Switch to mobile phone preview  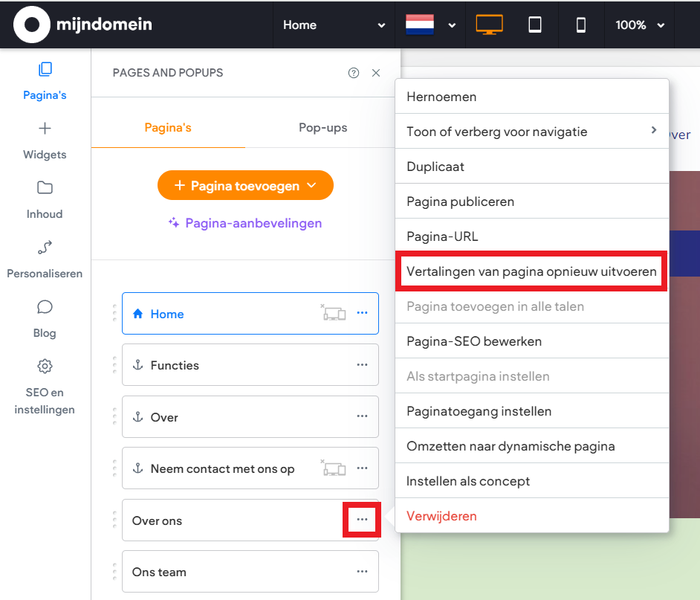point(581,25)
